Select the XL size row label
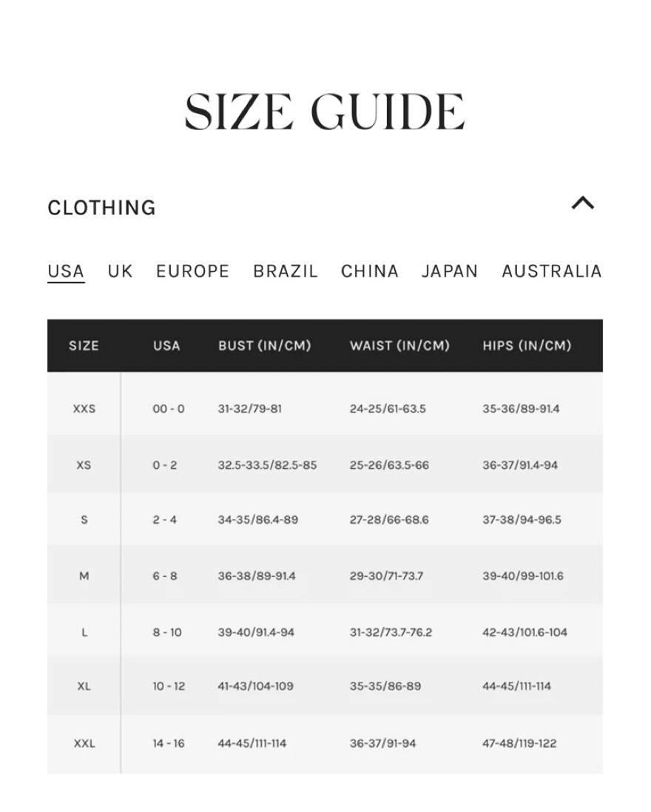The width and height of the screenshot is (651, 812). click(x=84, y=686)
